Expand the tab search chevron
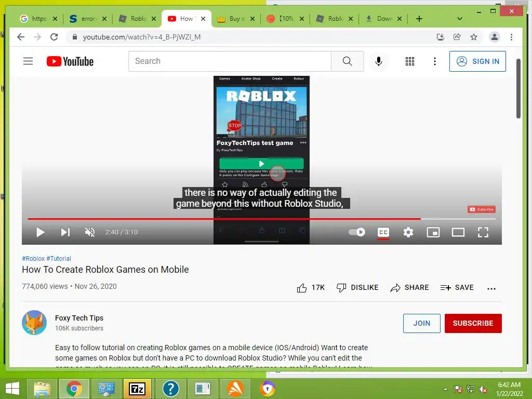 (x=460, y=19)
